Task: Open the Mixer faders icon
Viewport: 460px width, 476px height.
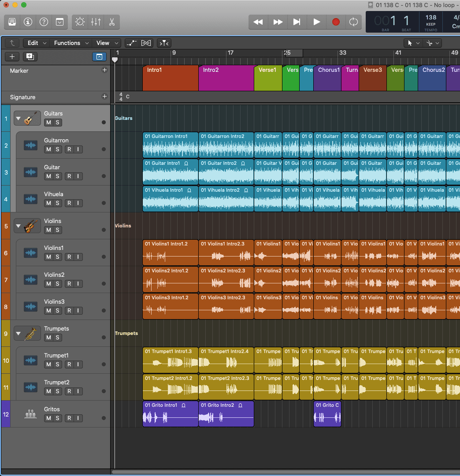Action: 96,22
